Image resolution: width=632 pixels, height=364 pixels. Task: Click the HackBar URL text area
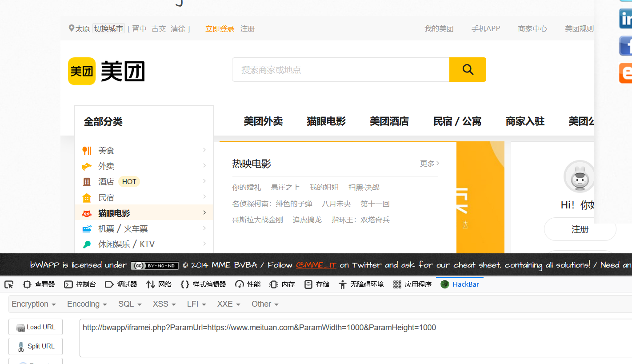point(356,338)
